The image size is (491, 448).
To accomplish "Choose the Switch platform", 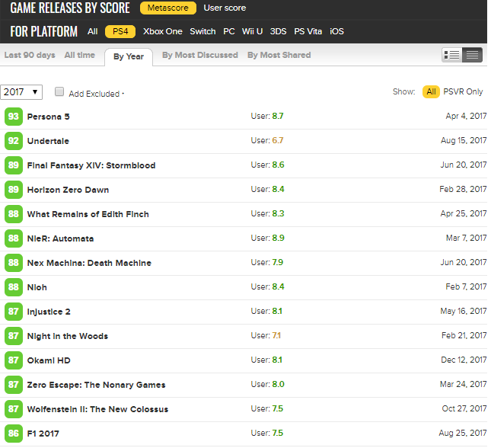I will [202, 31].
